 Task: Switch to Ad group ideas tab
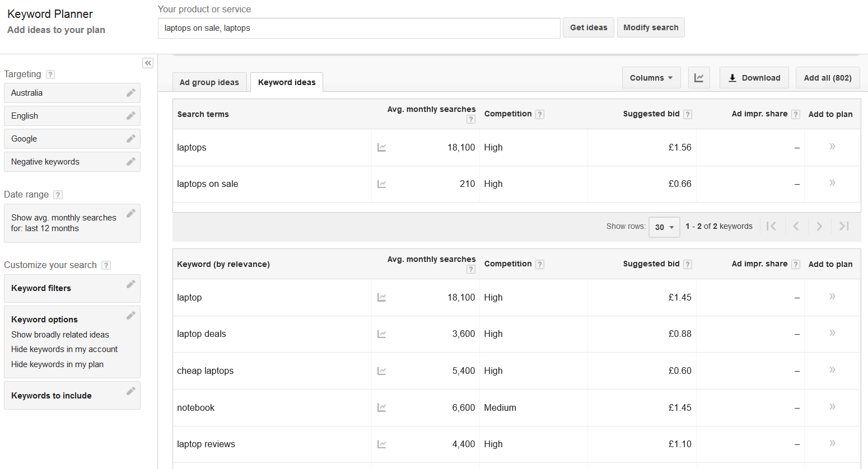pos(209,82)
